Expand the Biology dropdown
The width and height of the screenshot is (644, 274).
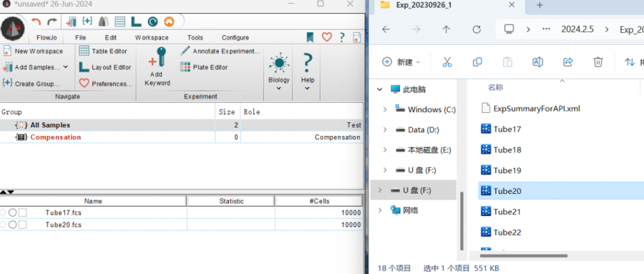(x=279, y=88)
